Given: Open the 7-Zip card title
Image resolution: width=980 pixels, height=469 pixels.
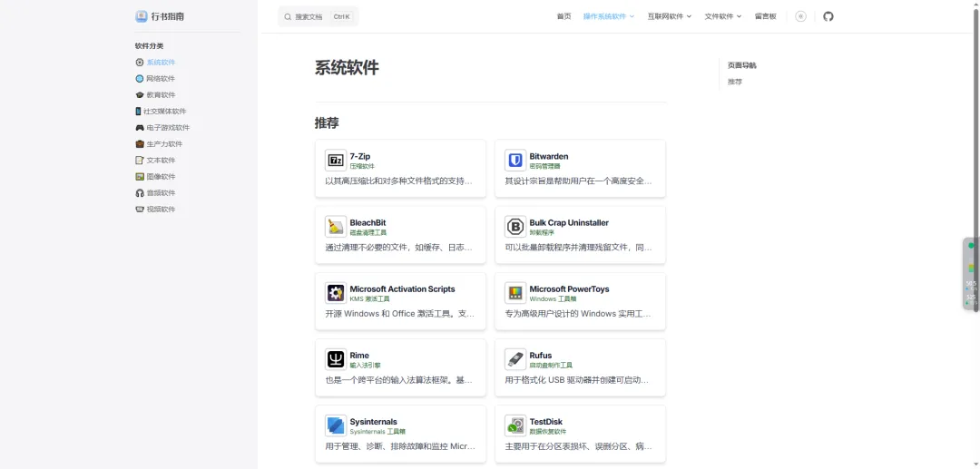Looking at the screenshot, I should point(360,156).
